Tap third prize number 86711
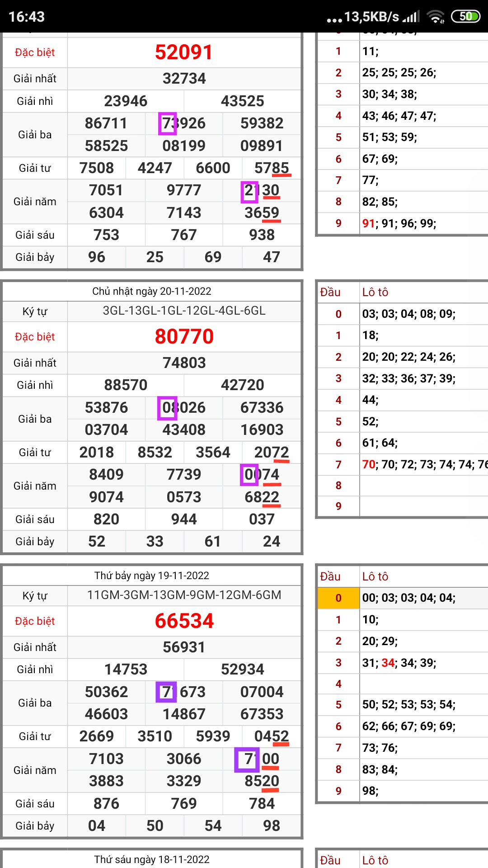Screen dimensions: 488x868 point(106,123)
